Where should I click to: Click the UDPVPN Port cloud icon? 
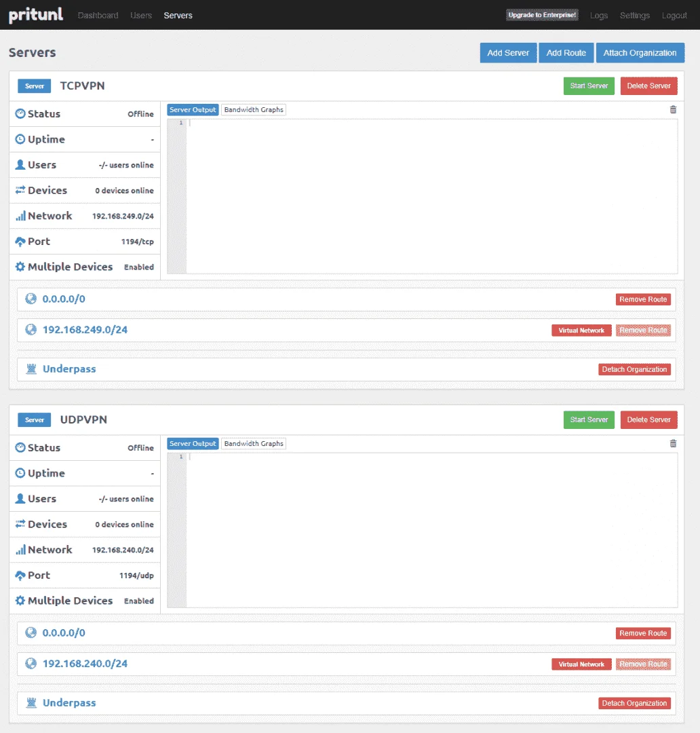(x=20, y=575)
